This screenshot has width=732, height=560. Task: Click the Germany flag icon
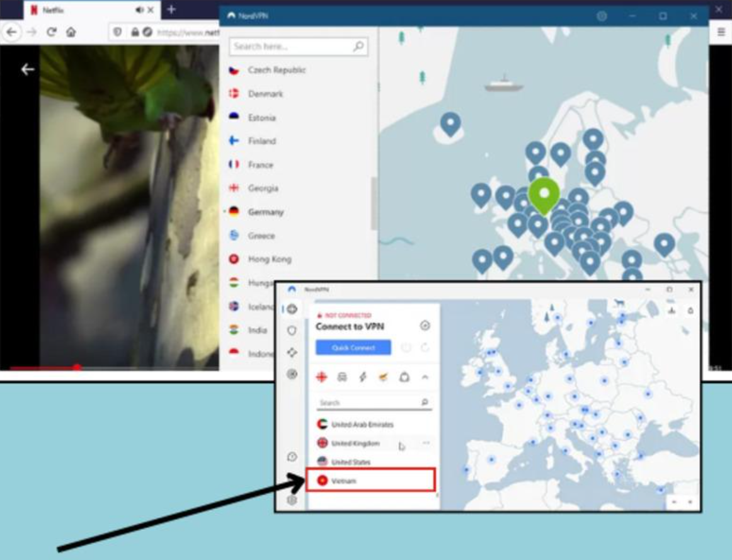pyautogui.click(x=234, y=212)
